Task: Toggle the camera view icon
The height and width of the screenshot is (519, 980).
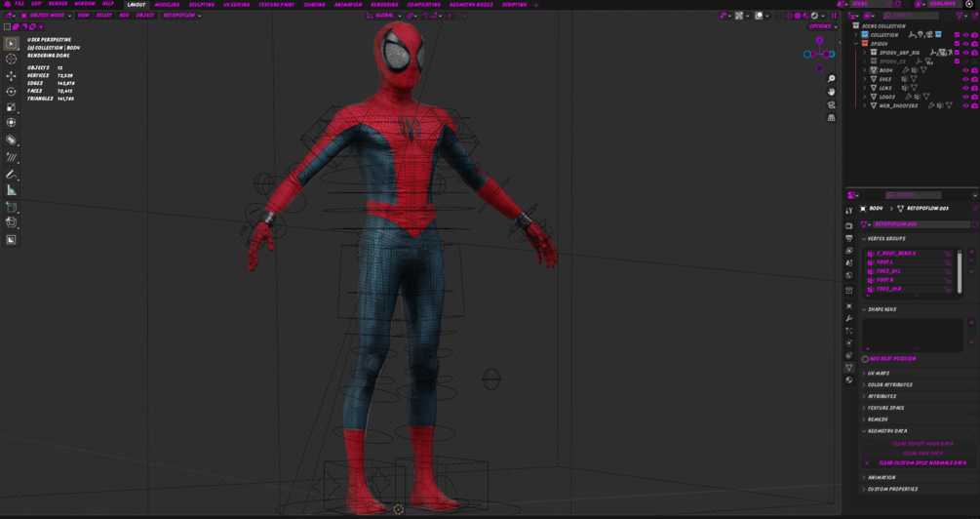Action: coord(831,104)
